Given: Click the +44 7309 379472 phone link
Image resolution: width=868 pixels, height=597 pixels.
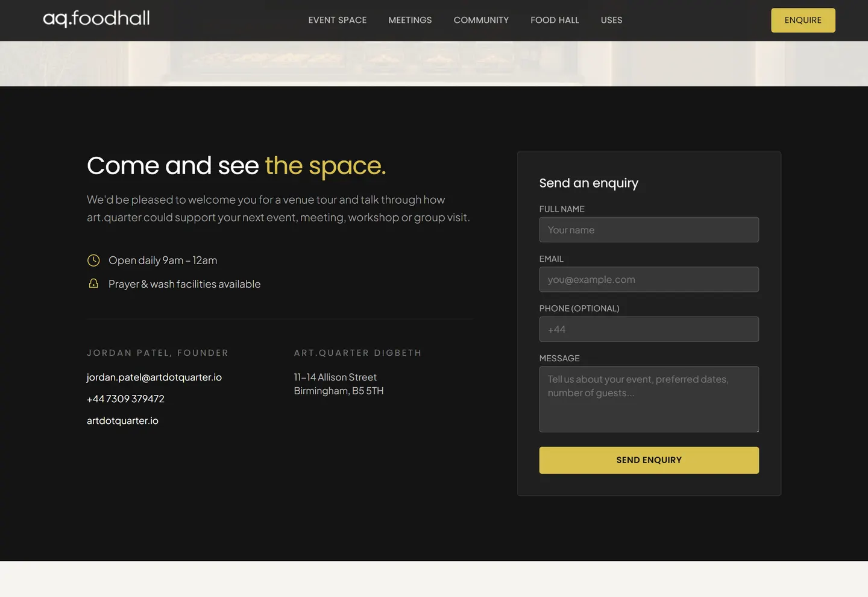Looking at the screenshot, I should coord(125,399).
